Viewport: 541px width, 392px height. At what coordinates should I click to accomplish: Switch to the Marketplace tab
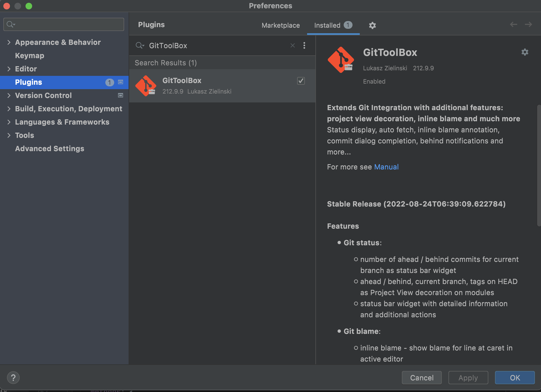pos(280,25)
